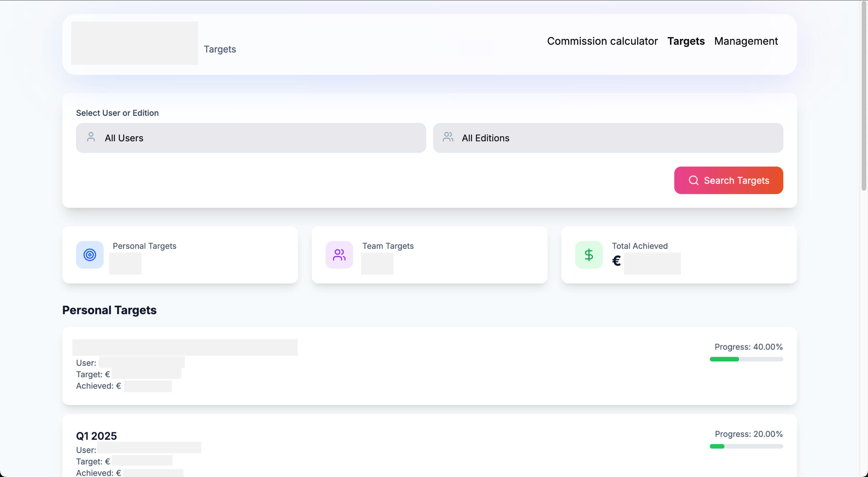Click the 40.00% progress bar
Image resolution: width=868 pixels, height=477 pixels.
point(746,359)
